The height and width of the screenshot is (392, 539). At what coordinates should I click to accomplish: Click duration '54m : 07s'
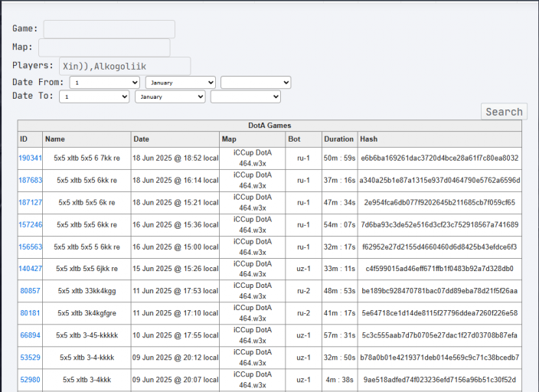click(x=340, y=224)
